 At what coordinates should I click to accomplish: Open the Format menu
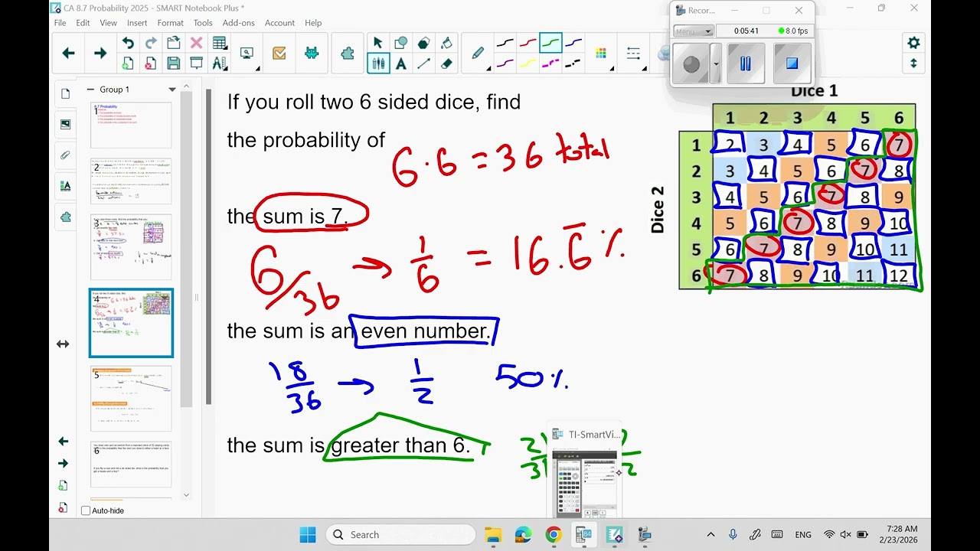[170, 23]
